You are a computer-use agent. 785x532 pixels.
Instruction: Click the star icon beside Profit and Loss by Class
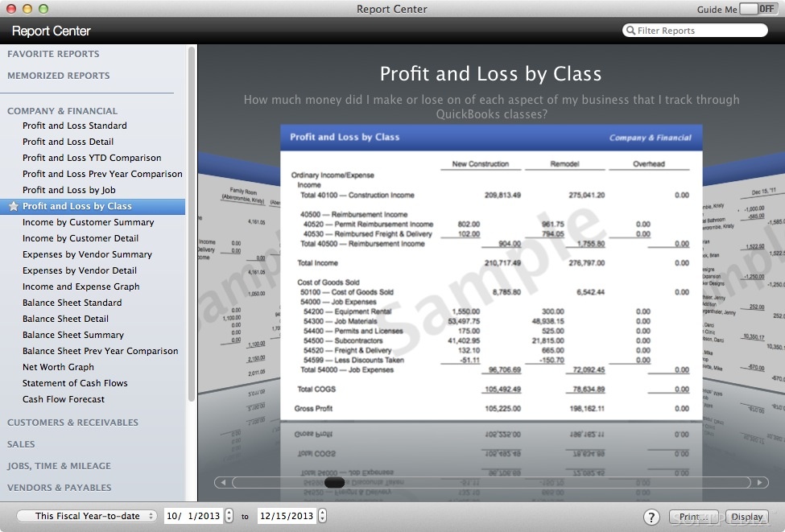[x=14, y=206]
